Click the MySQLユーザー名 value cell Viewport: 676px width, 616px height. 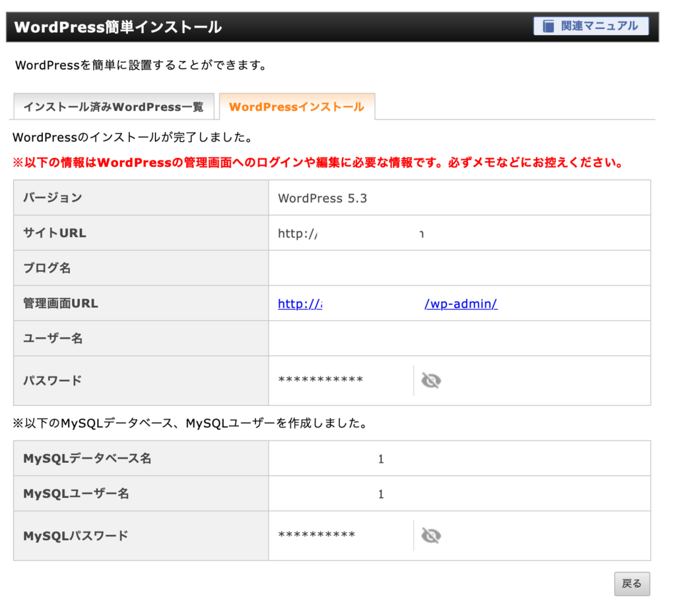coord(459,494)
